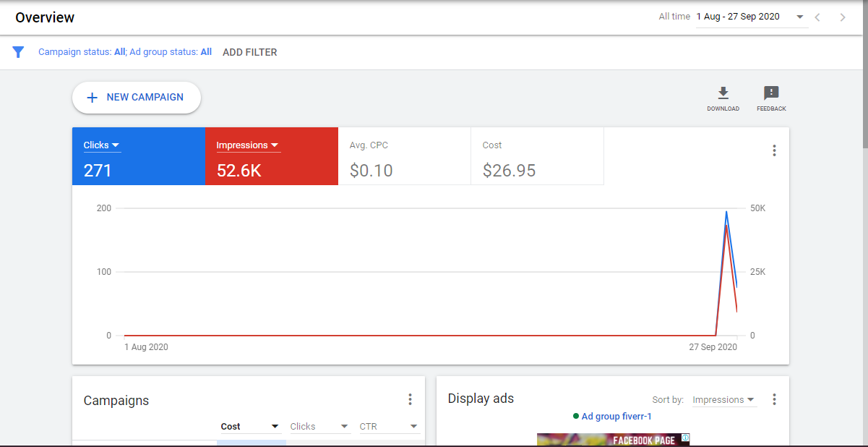The height and width of the screenshot is (447, 868).
Task: Open the Display ads three-dot menu
Action: [774, 399]
